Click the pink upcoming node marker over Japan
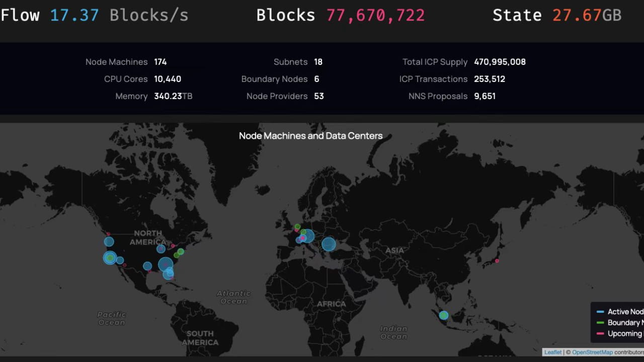Screen dimensions: 644x362 (x=497, y=261)
